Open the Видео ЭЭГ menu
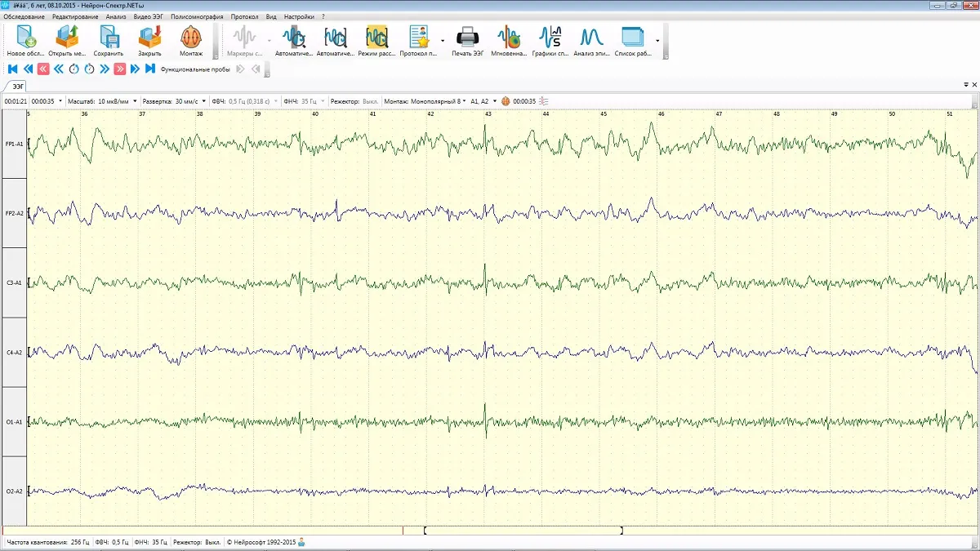980x551 pixels. click(x=149, y=16)
